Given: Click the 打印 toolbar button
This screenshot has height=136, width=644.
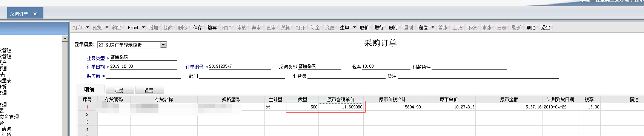Looking at the screenshot, I should click(78, 28).
